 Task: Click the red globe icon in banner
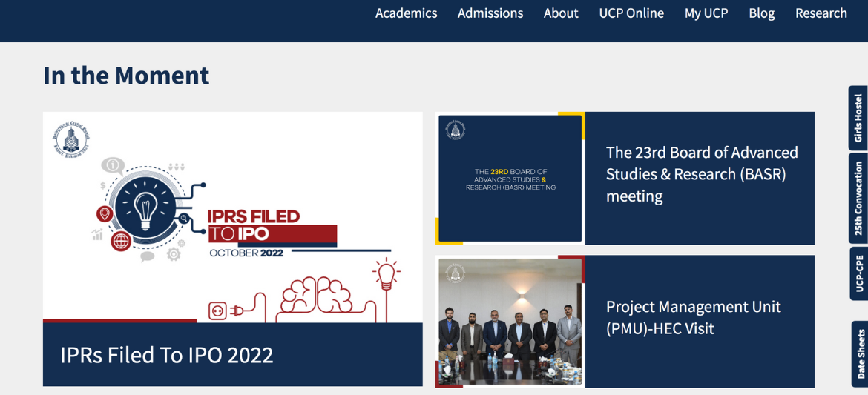[121, 241]
